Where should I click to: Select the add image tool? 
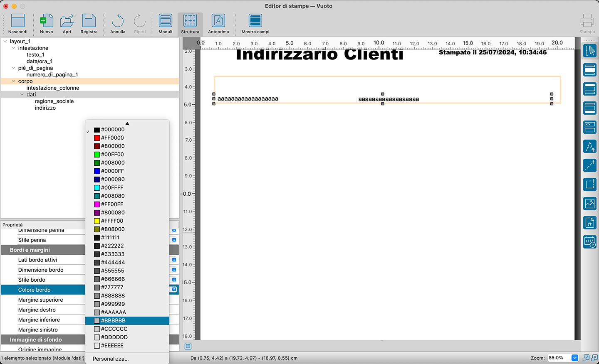tap(590, 204)
